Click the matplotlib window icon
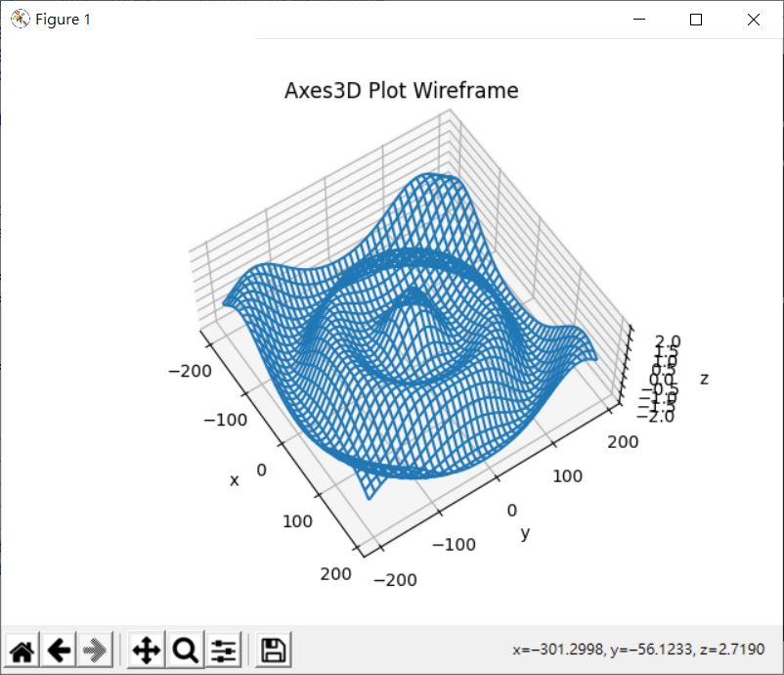The image size is (784, 675). (20, 19)
